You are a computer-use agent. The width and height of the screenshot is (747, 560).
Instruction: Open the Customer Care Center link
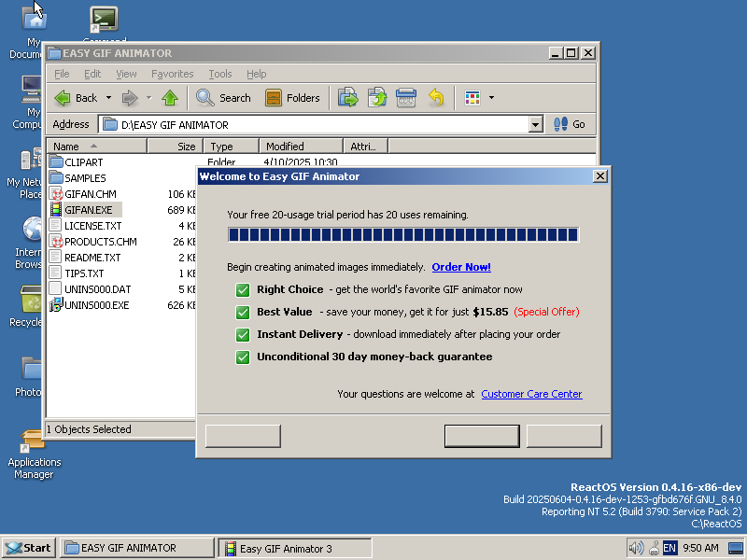[x=531, y=394]
